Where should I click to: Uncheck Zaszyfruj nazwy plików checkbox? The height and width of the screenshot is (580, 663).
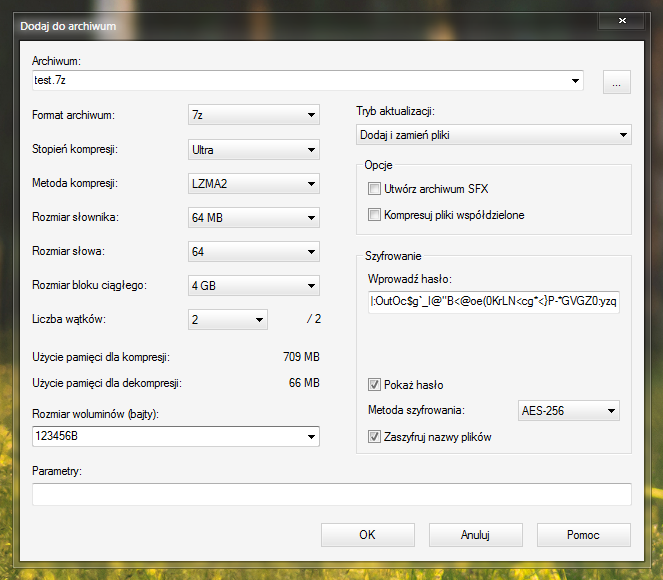point(374,437)
